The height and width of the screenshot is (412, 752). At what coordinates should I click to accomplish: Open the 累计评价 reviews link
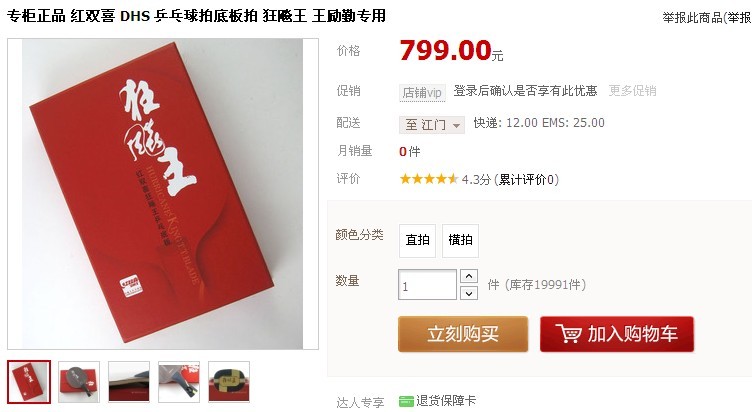tap(526, 180)
